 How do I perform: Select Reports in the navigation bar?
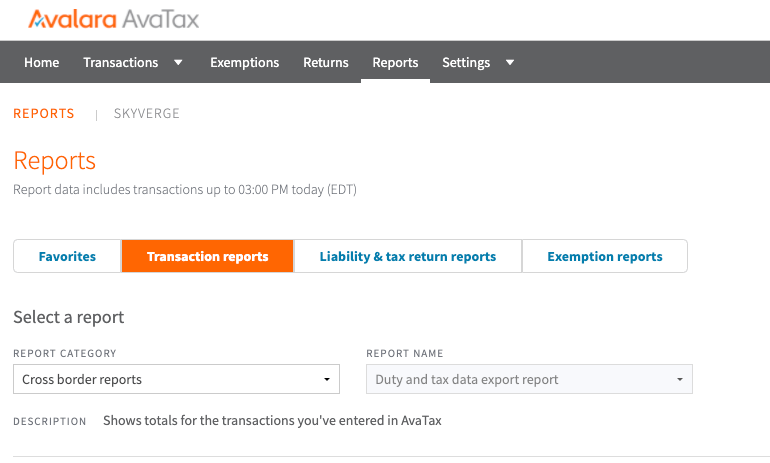coord(395,62)
